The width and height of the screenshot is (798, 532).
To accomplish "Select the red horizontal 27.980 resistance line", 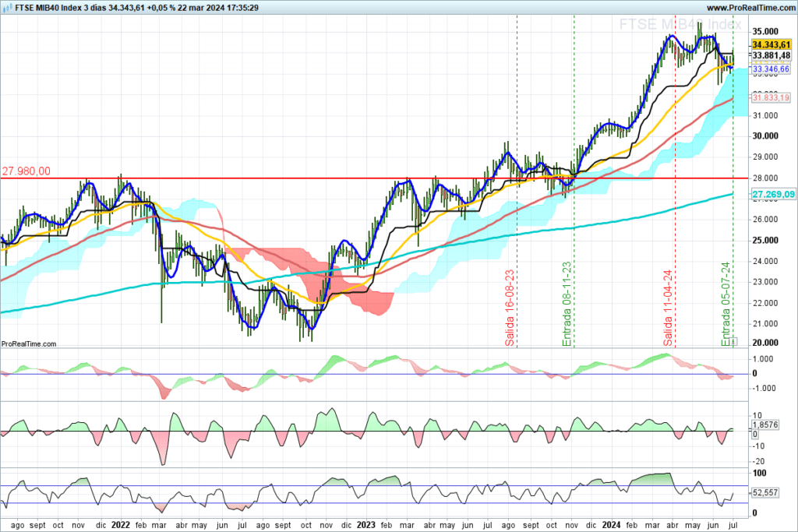I will (374, 178).
